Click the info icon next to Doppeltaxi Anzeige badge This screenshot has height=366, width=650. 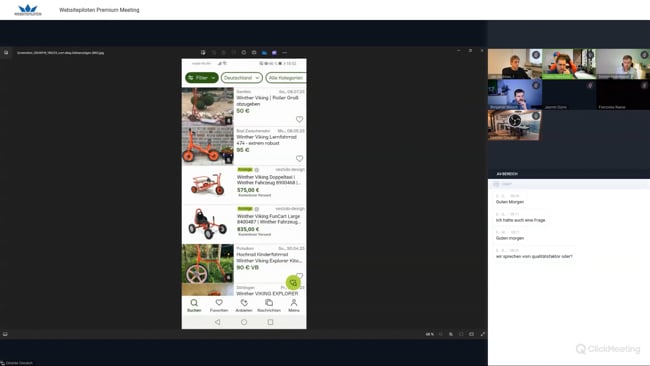pos(257,170)
